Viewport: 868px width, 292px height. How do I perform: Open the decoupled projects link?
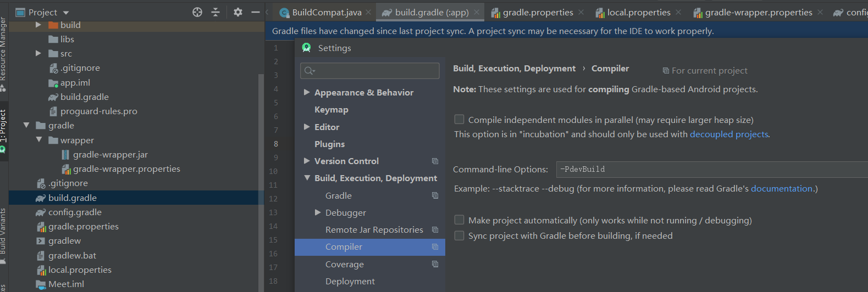click(729, 134)
